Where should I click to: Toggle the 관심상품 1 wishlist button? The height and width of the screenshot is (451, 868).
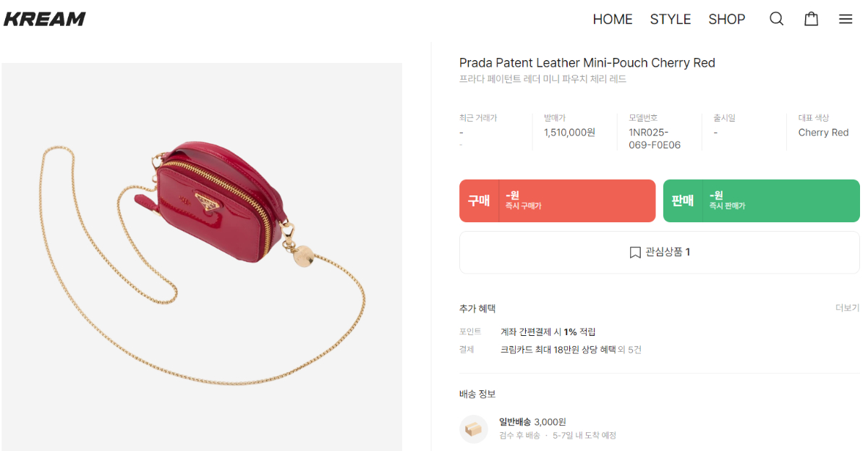tap(660, 253)
